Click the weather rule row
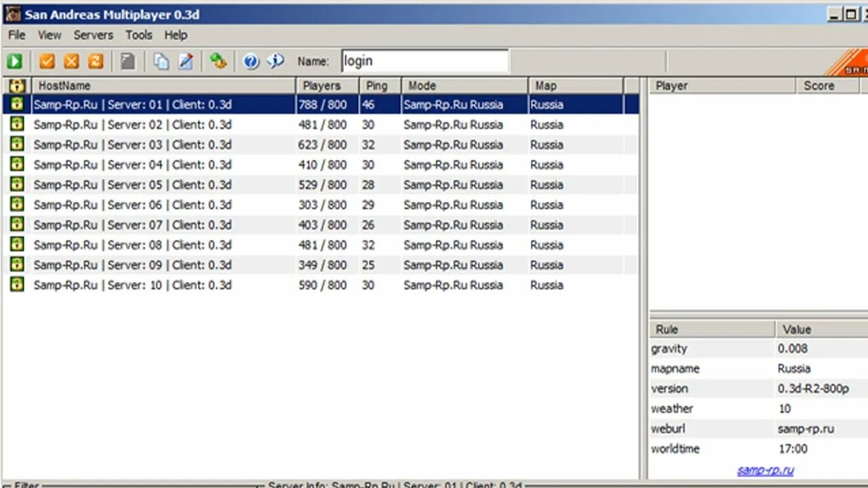The image size is (868, 488). (758, 409)
